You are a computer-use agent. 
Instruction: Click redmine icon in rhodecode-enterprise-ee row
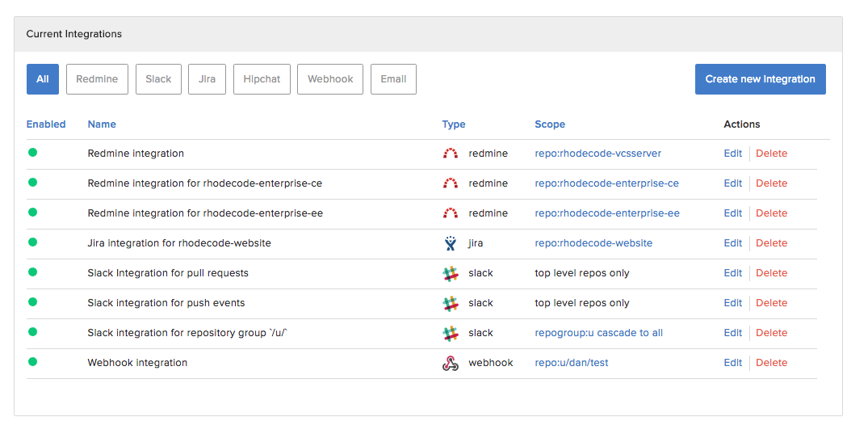pyautogui.click(x=451, y=213)
